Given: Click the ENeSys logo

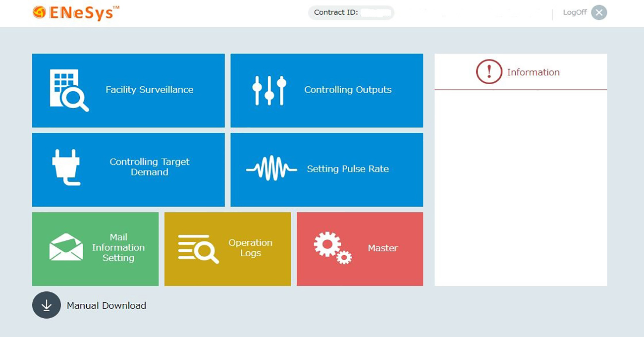Looking at the screenshot, I should 76,13.
